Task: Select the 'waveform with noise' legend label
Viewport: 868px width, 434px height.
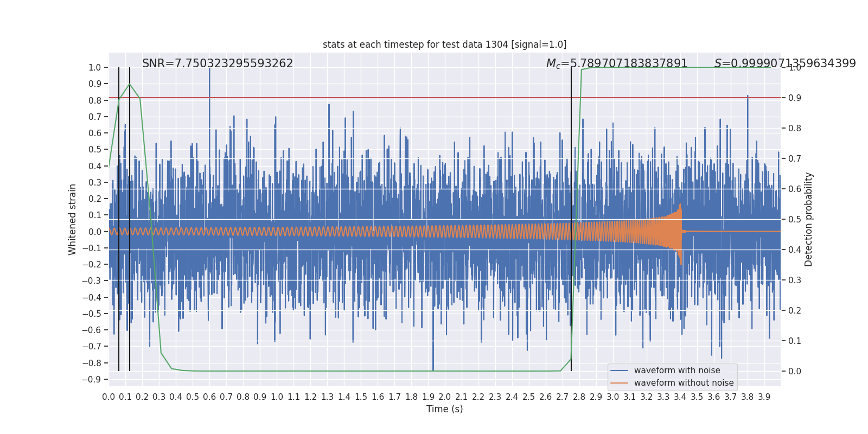Action: [x=677, y=371]
